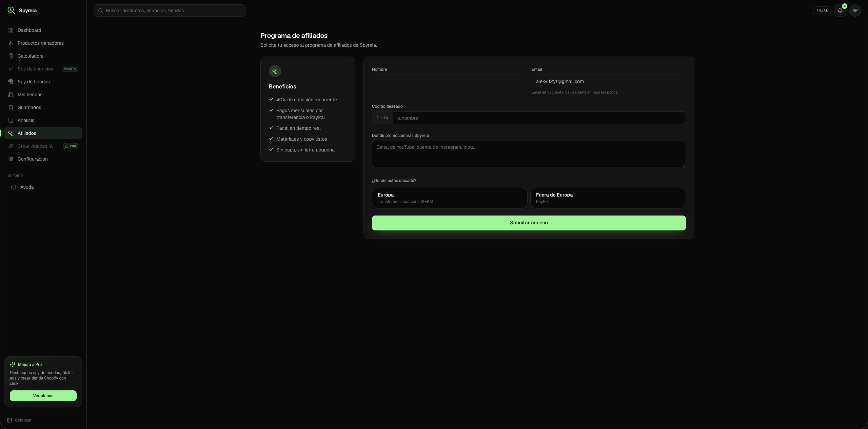Viewport: 868px width, 429px height.
Task: Click 'Pagos mensuales por transferencia o PayPal'
Action: [301, 114]
